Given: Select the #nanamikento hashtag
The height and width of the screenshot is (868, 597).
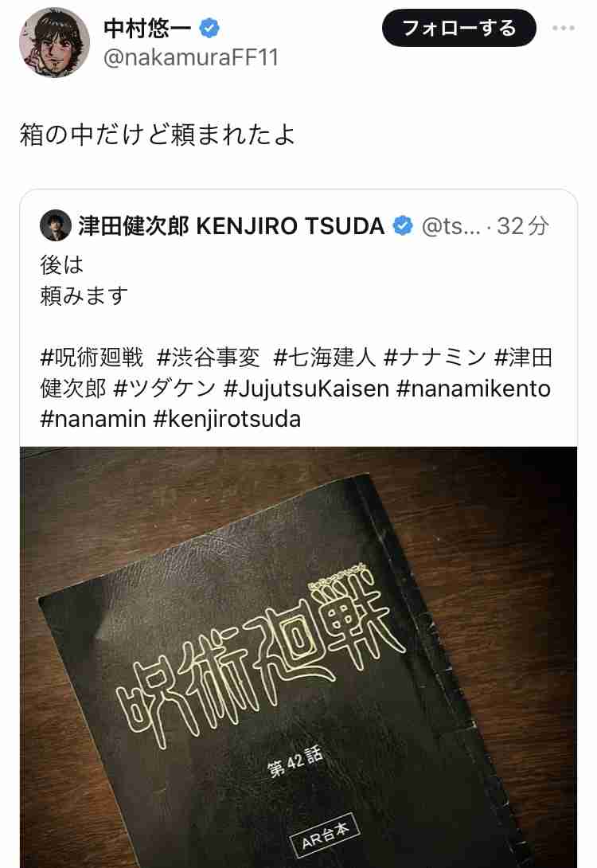Looking at the screenshot, I should click(x=474, y=389).
